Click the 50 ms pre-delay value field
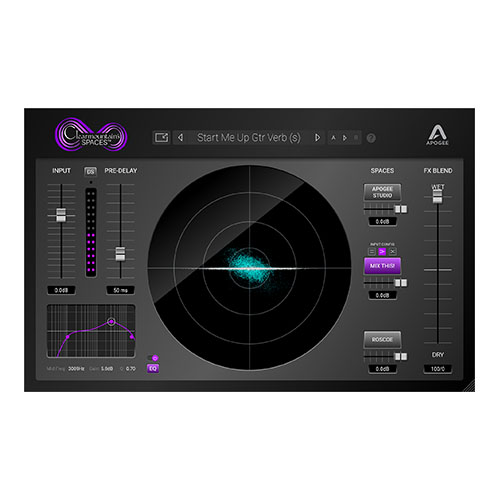The width and height of the screenshot is (500, 500). [x=120, y=290]
